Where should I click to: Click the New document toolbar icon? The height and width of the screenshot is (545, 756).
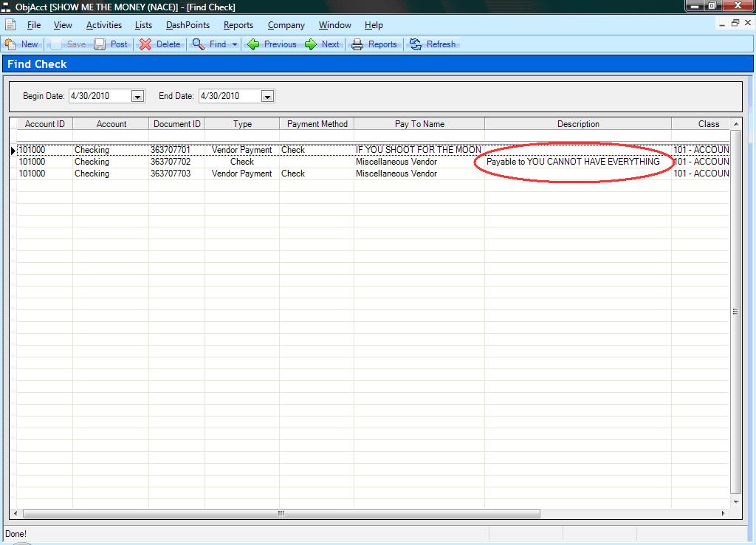(10, 44)
